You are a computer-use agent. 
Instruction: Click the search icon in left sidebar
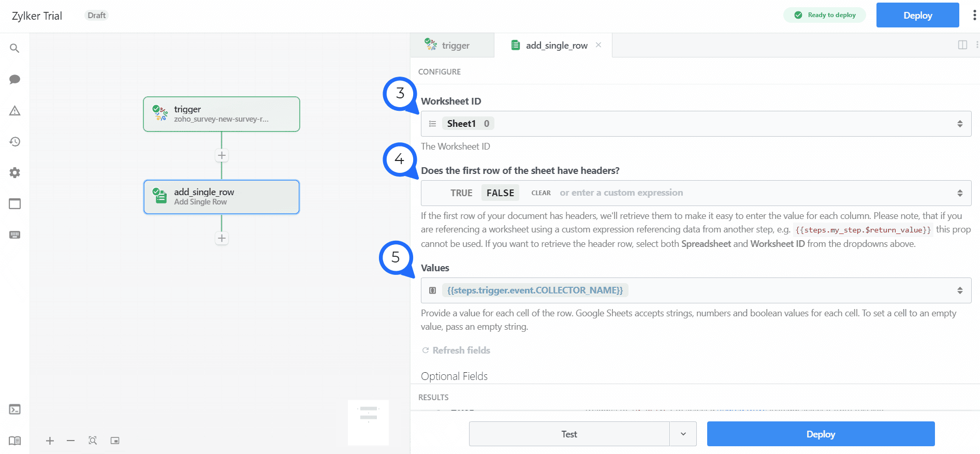point(14,48)
